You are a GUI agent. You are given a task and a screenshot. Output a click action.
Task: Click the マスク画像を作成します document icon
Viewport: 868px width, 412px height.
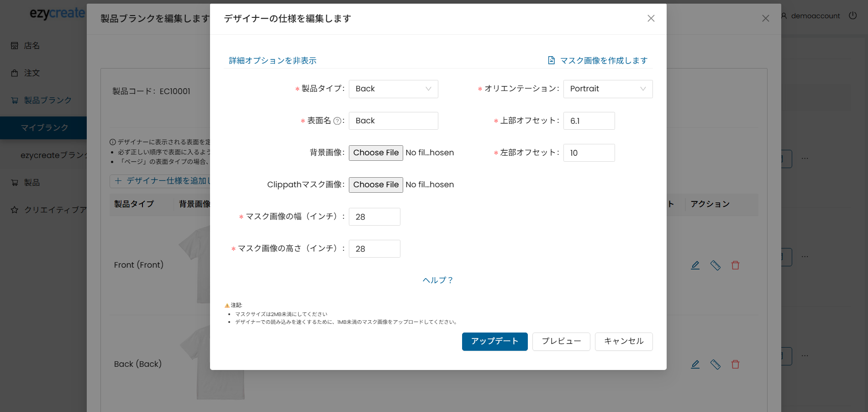coord(551,60)
